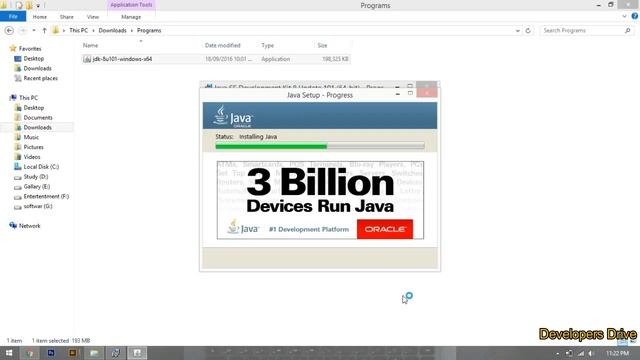Click the Java installation progress bar
640x360 pixels.
tap(320, 146)
